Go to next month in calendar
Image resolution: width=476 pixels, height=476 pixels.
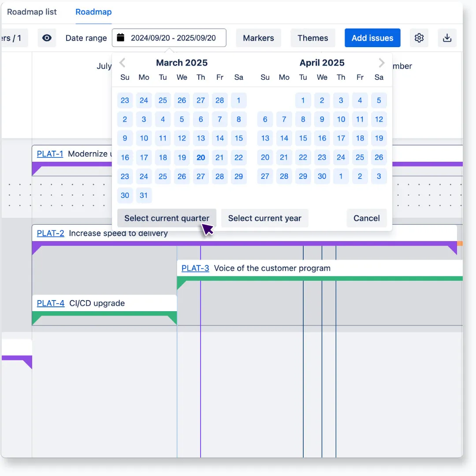(382, 63)
